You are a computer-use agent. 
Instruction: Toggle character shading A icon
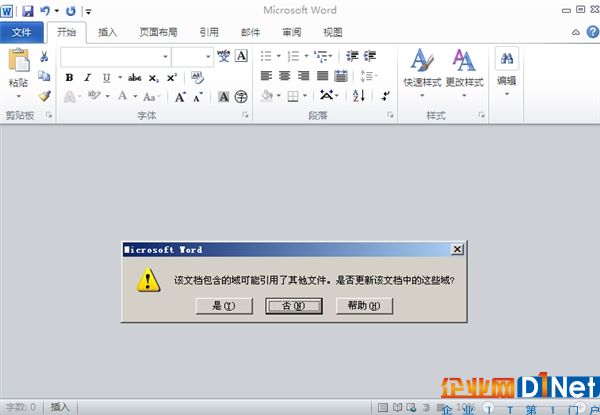point(223,97)
